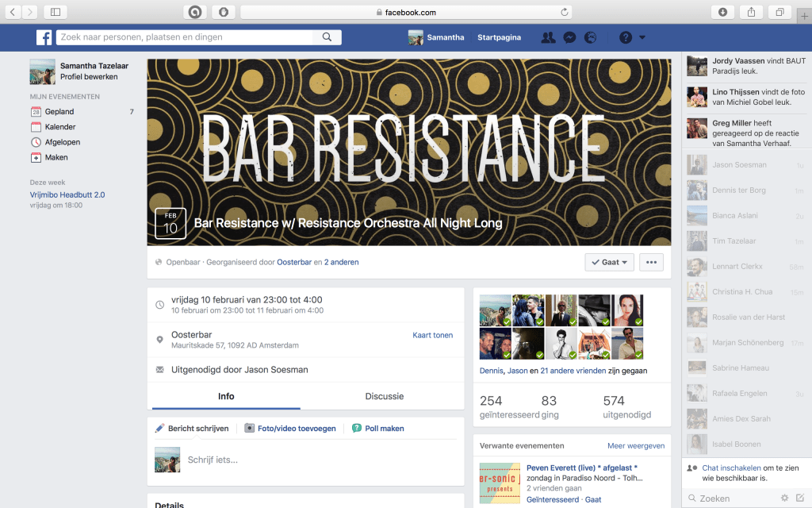
Task: Click the Kaart tonen link
Action: [432, 335]
